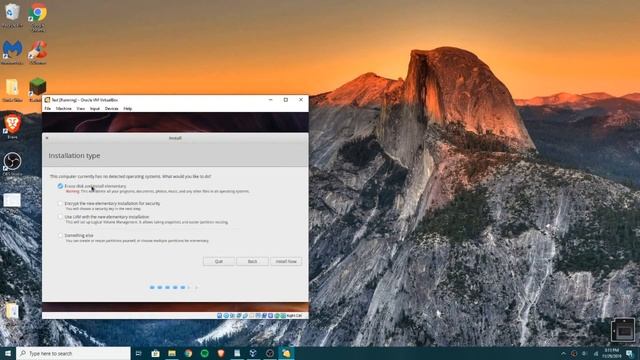The width and height of the screenshot is (640, 360).
Task: Open VirtualBox Manager cube icon on taskbar
Action: click(253, 353)
